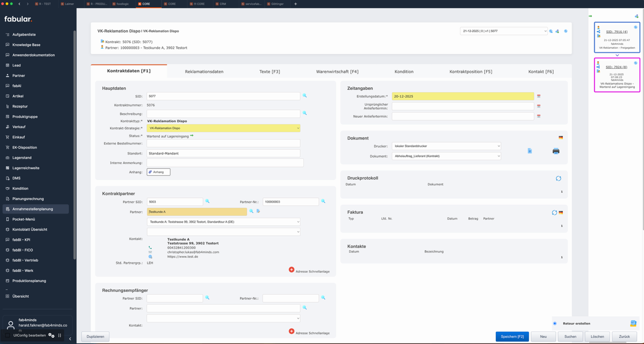The width and height of the screenshot is (644, 344).
Task: Open the SID: 7916 (4) link
Action: pyautogui.click(x=616, y=31)
